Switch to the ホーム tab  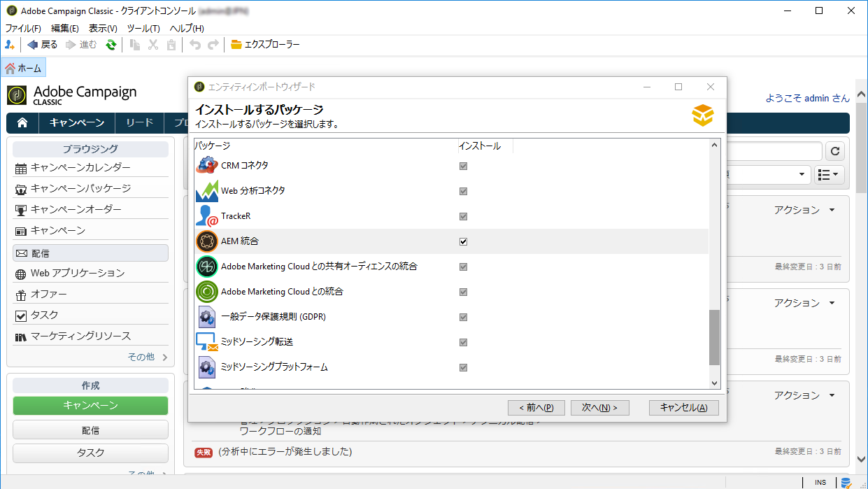click(x=24, y=68)
